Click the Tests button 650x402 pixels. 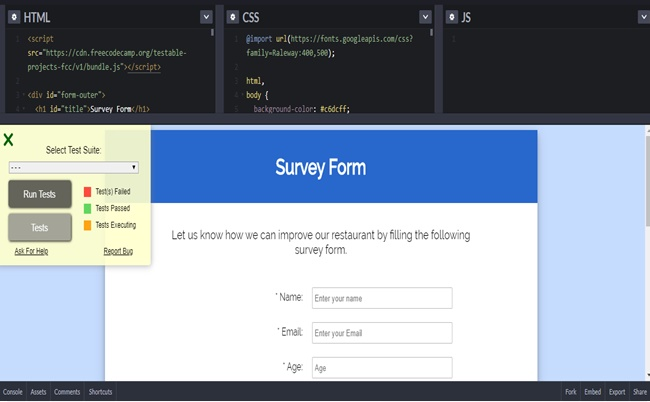point(40,227)
